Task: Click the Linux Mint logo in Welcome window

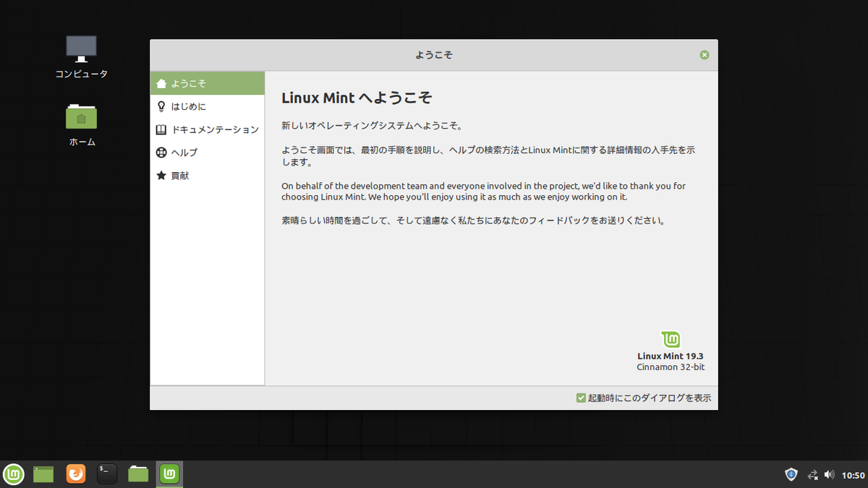Action: click(671, 339)
